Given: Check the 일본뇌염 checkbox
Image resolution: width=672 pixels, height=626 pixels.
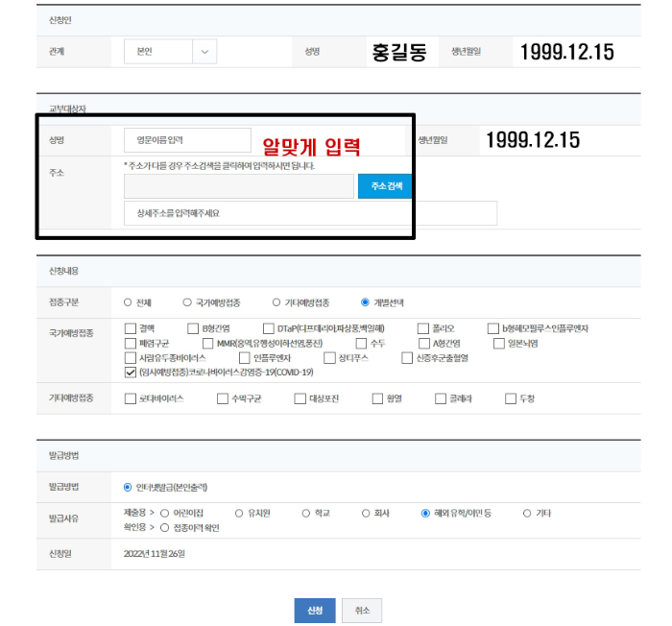Looking at the screenshot, I should point(499,344).
